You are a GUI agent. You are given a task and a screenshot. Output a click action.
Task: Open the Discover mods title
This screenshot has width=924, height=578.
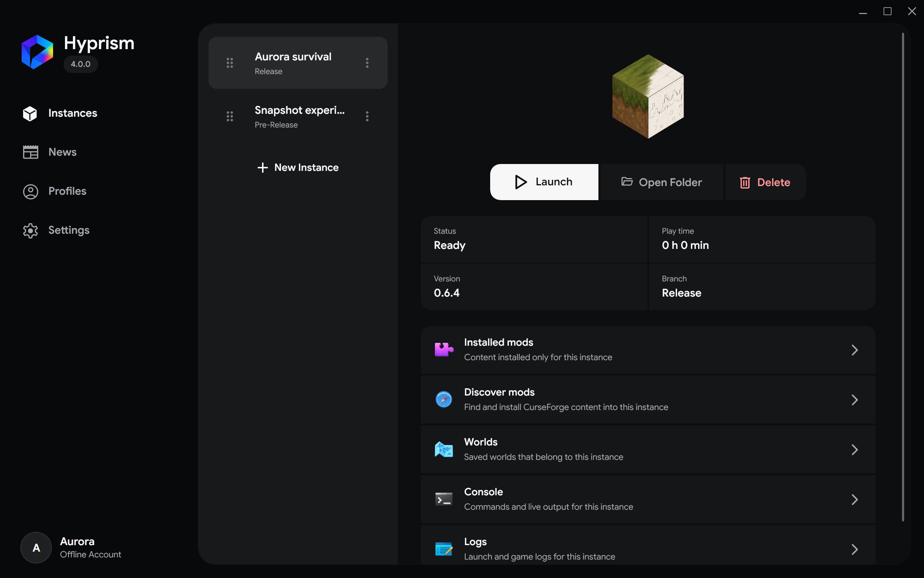500,392
